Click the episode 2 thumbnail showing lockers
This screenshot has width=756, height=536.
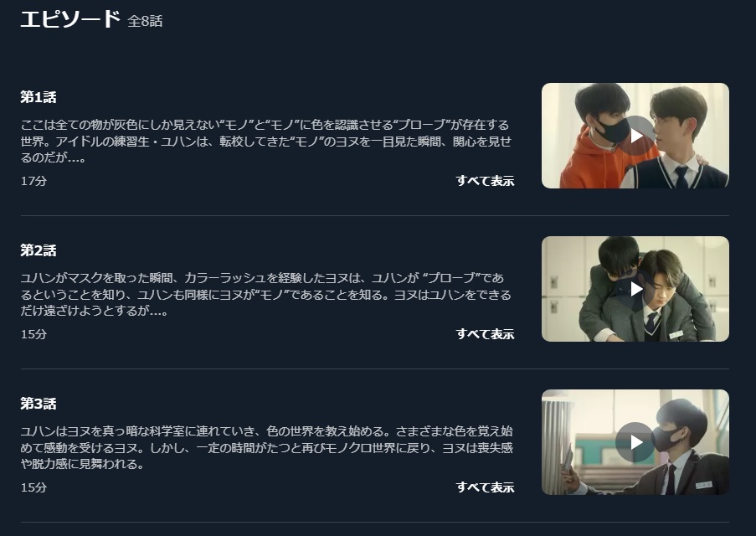(635, 289)
